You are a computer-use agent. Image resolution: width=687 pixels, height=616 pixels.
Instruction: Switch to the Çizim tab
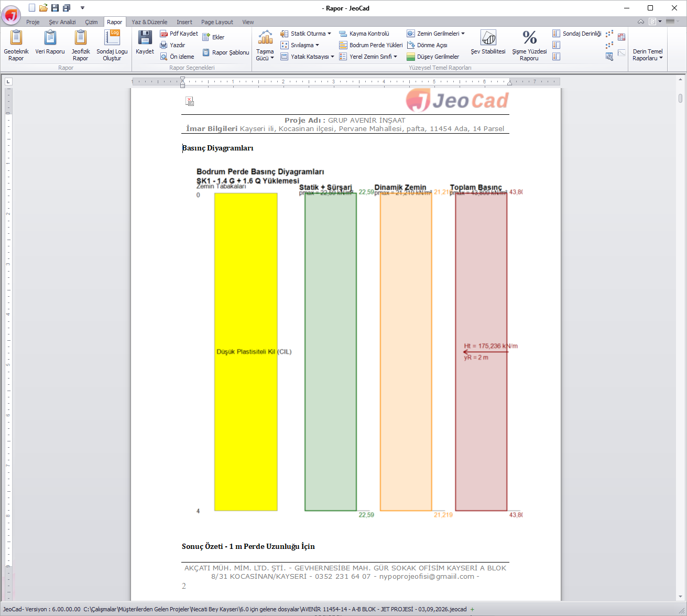coord(92,22)
